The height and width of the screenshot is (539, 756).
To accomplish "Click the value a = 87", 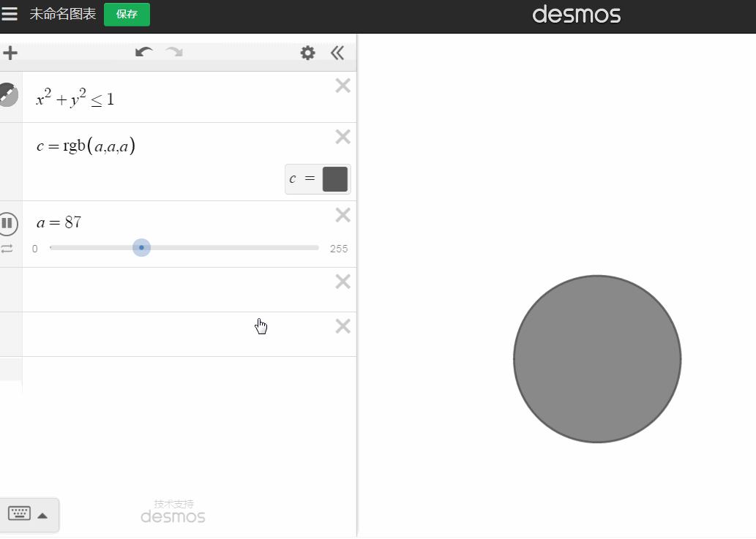I will coord(59,222).
